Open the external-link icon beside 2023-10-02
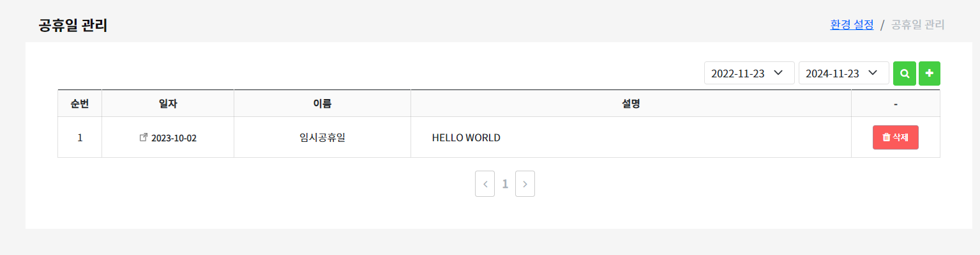 coord(144,137)
